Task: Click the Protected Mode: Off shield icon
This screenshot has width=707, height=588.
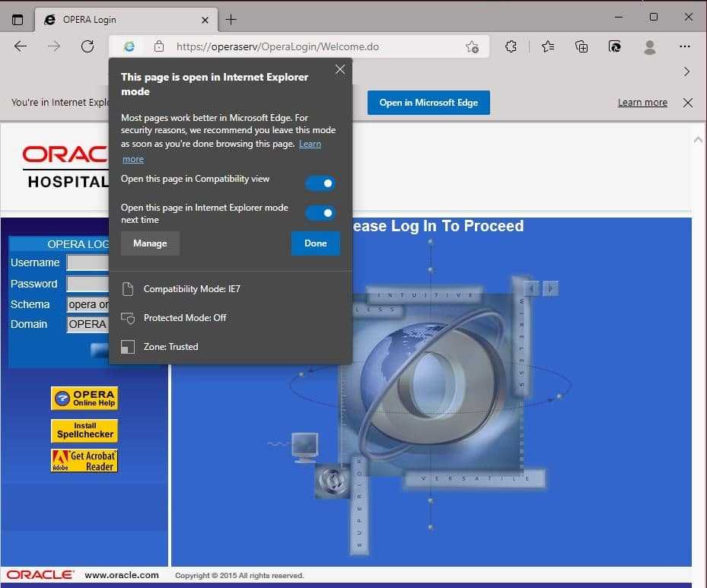Action: [128, 318]
